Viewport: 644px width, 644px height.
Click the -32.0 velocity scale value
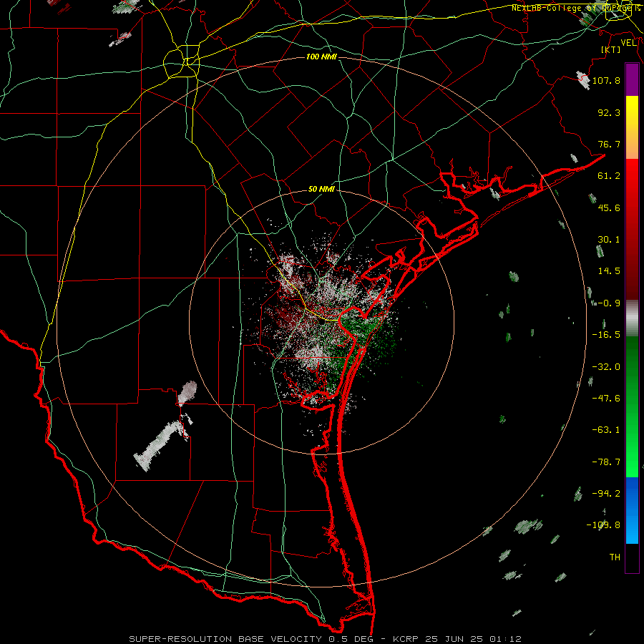click(x=606, y=367)
